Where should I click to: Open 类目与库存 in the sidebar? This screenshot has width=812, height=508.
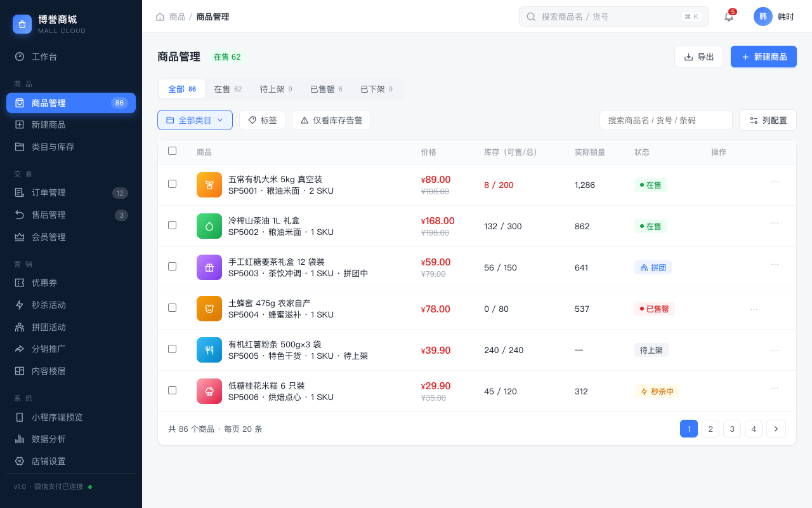coord(71,147)
